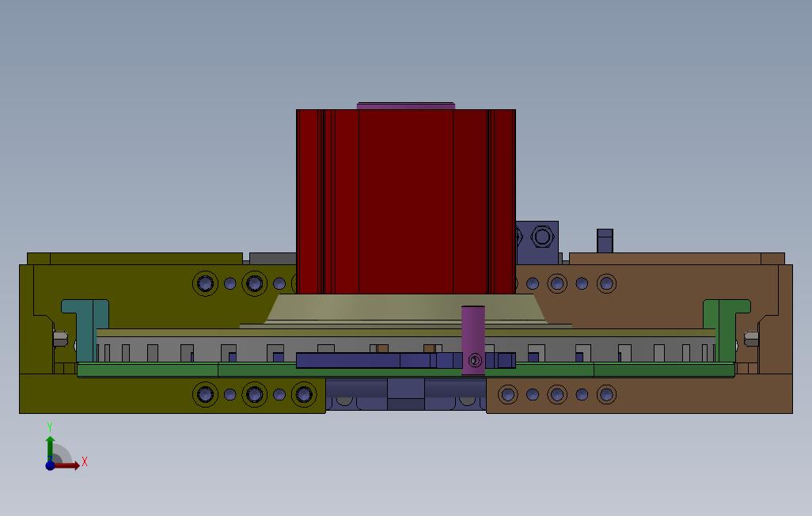Image resolution: width=812 pixels, height=516 pixels.
Task: Select the large red cylinder body
Action: tap(406, 202)
